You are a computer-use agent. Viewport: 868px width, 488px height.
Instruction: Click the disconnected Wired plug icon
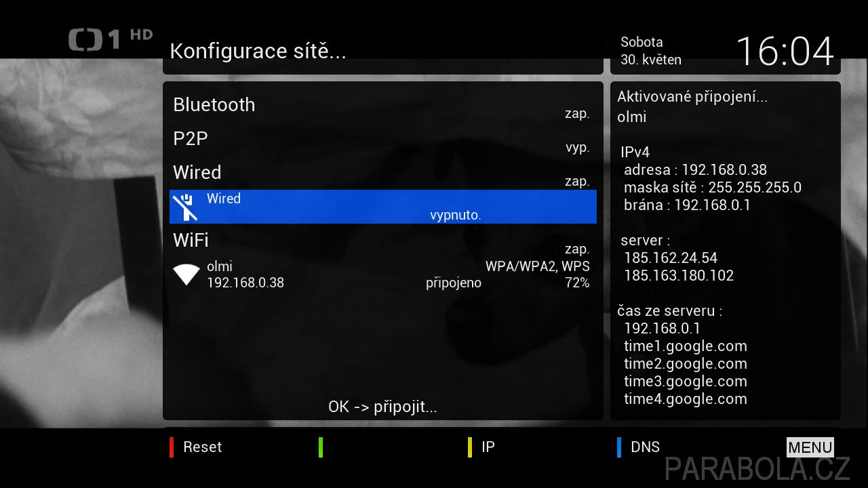(x=184, y=207)
